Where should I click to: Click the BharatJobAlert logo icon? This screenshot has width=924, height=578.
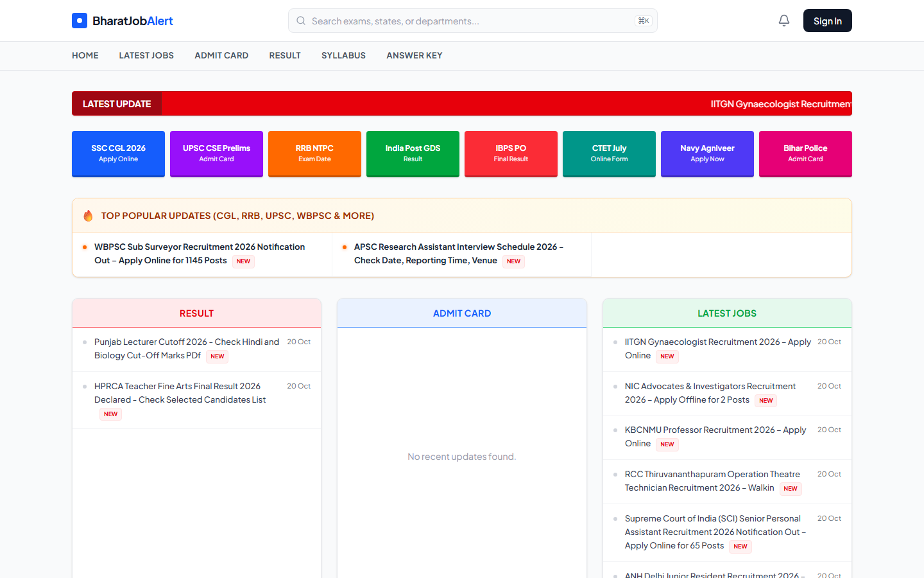(x=80, y=21)
